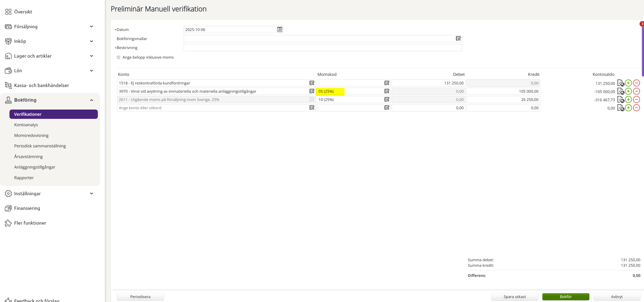Click account lookup icon on 1518 row

click(312, 83)
